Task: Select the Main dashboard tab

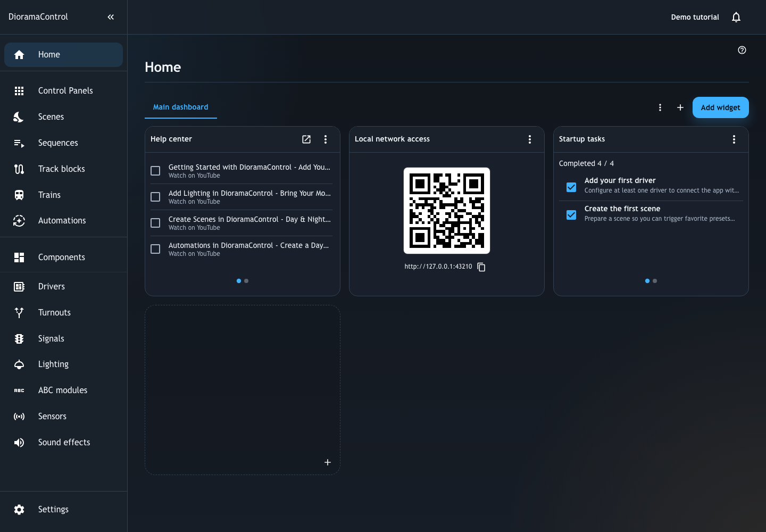Action: pos(181,107)
